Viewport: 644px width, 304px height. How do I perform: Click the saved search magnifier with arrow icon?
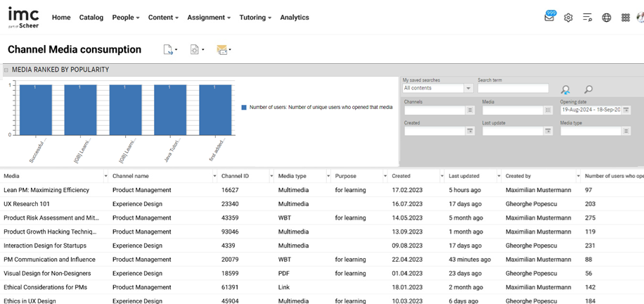point(565,89)
